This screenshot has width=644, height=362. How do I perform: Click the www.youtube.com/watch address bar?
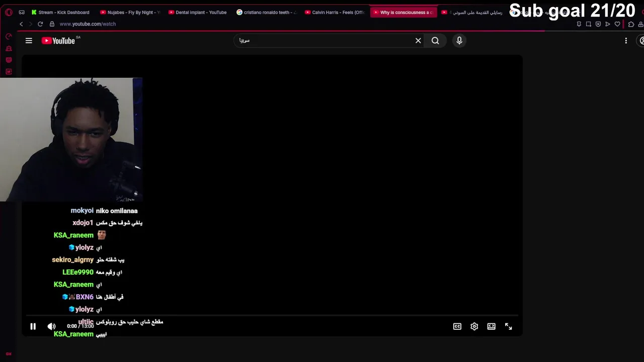(88, 24)
